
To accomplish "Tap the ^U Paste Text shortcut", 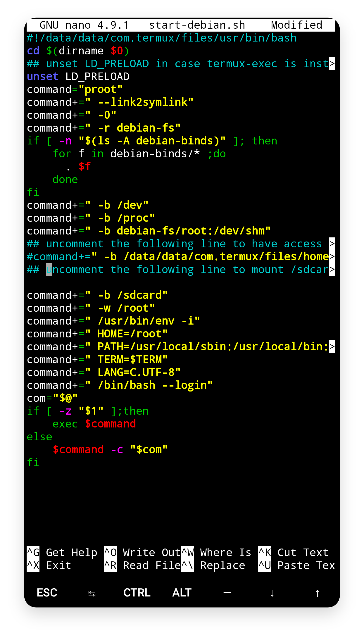I will tap(296, 565).
